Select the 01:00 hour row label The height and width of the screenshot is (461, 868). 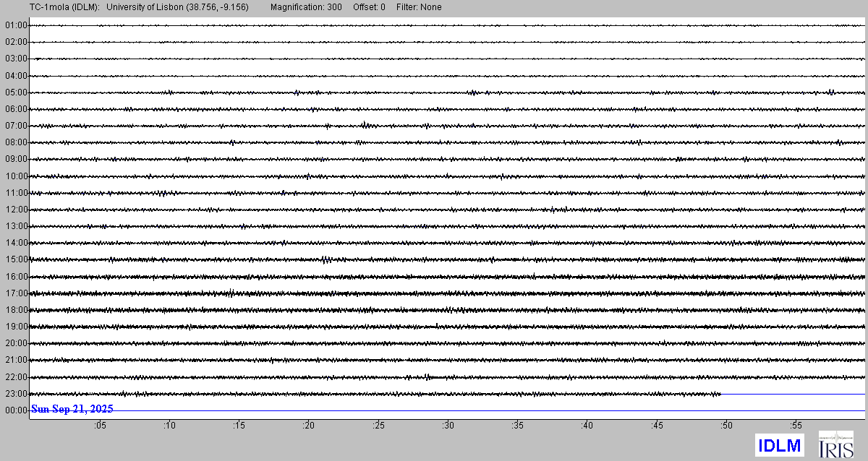pos(15,25)
